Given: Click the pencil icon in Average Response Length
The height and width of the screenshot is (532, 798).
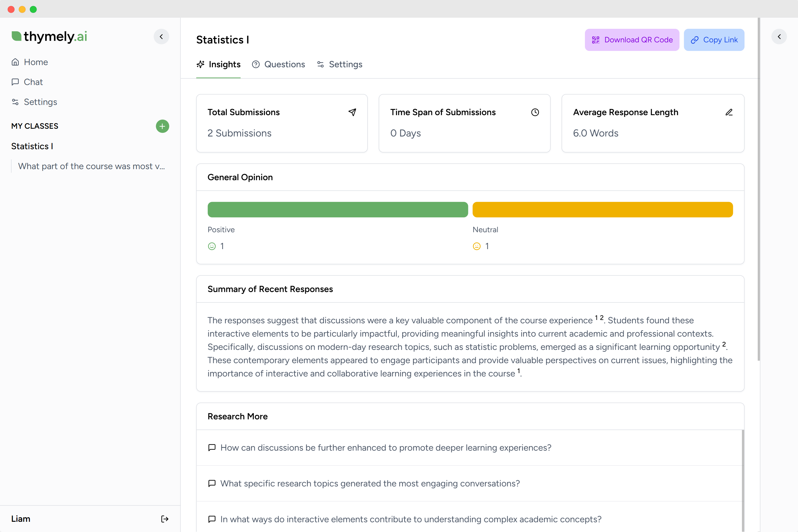Looking at the screenshot, I should tap(729, 112).
